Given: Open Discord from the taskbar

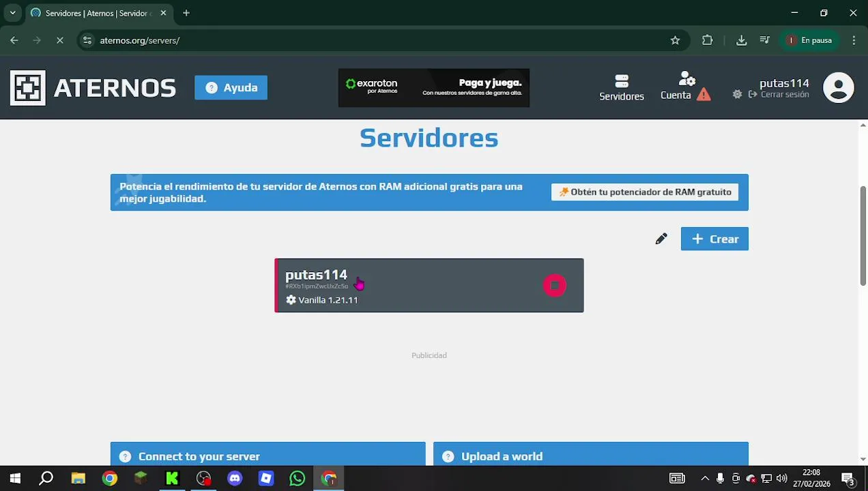Looking at the screenshot, I should tap(235, 479).
